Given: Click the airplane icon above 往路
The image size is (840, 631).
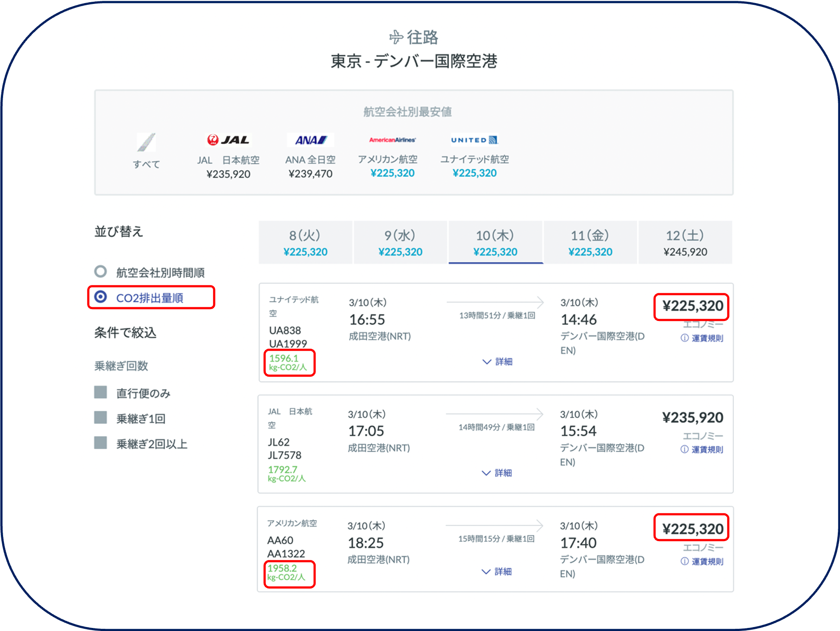Looking at the screenshot, I should click(x=395, y=37).
